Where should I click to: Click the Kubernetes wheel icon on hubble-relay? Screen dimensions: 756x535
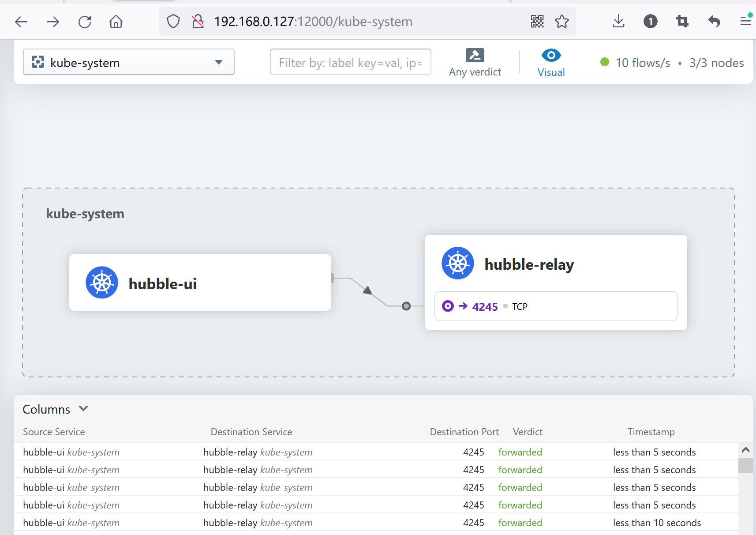[x=458, y=263]
